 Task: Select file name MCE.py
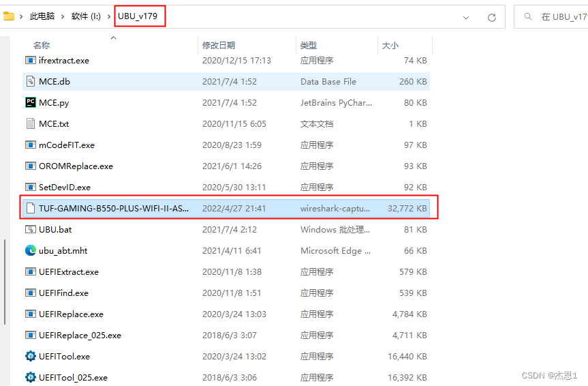click(x=54, y=103)
